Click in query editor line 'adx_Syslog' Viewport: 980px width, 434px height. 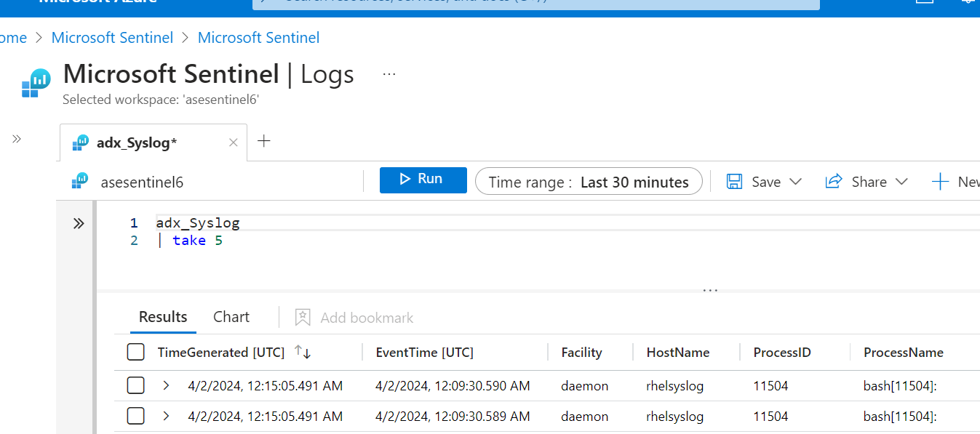[198, 223]
